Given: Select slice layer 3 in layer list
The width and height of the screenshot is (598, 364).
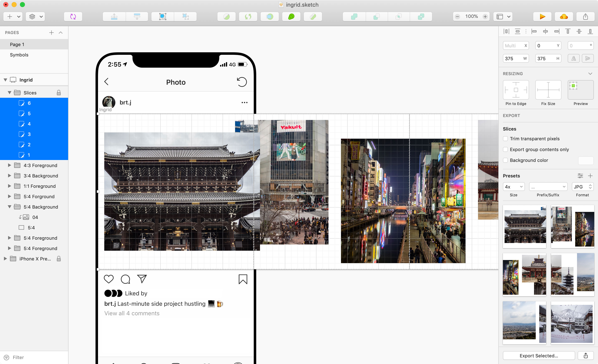Looking at the screenshot, I should [x=29, y=134].
